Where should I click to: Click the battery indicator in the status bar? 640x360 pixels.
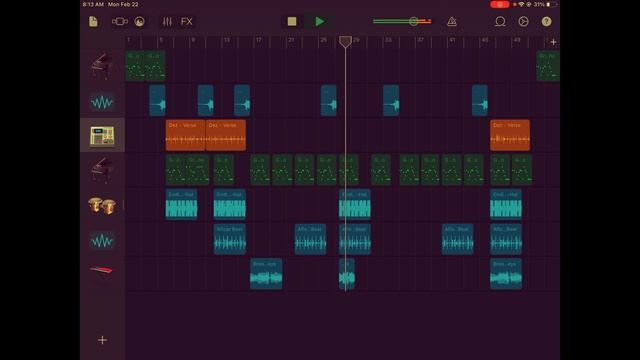552,4
